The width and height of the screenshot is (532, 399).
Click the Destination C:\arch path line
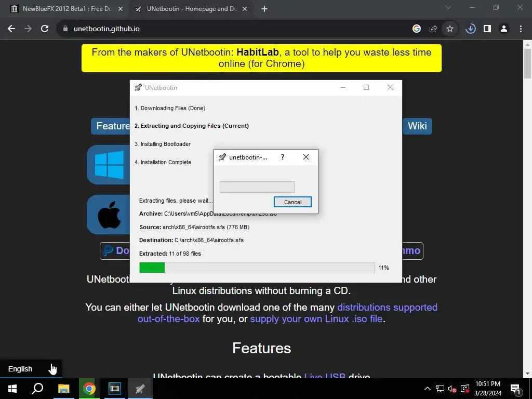(191, 240)
